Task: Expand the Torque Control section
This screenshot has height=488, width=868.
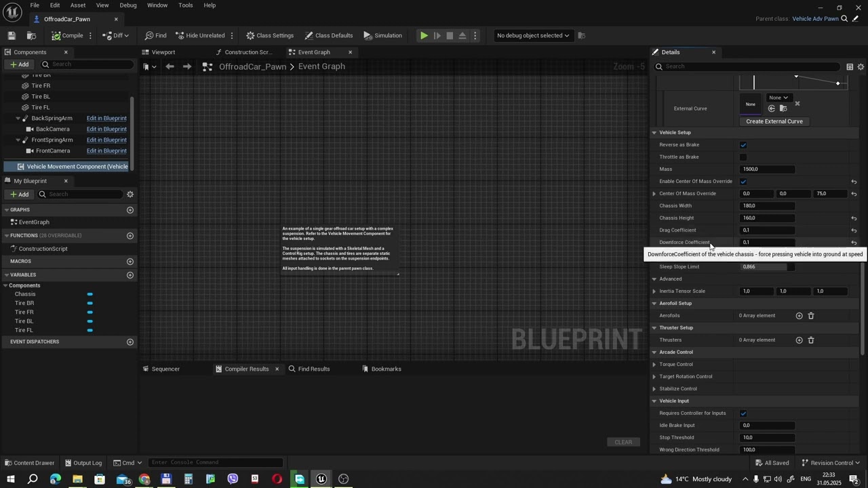Action: 654,365
